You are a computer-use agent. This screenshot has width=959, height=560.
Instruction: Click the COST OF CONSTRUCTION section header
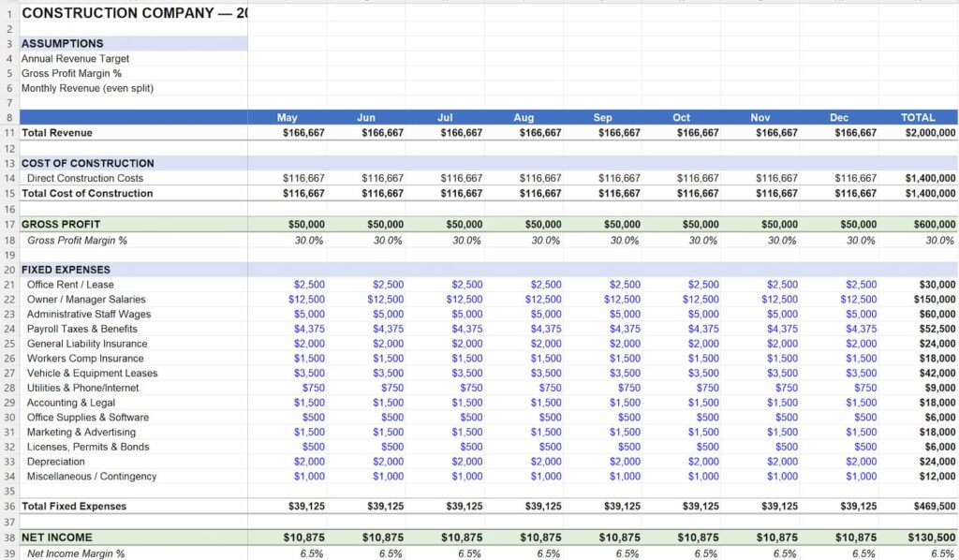(x=88, y=163)
